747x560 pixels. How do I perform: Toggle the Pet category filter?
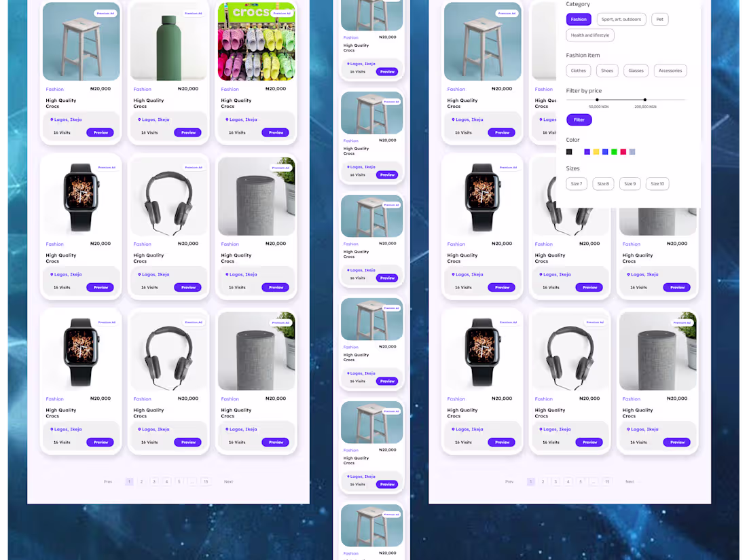click(659, 20)
